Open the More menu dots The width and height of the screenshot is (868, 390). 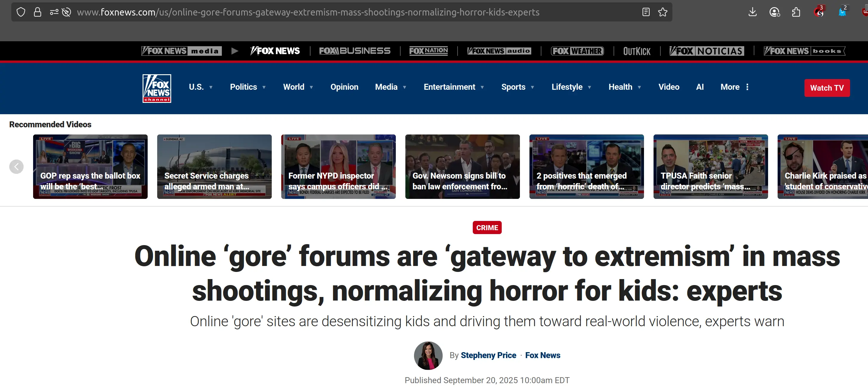pyautogui.click(x=747, y=87)
